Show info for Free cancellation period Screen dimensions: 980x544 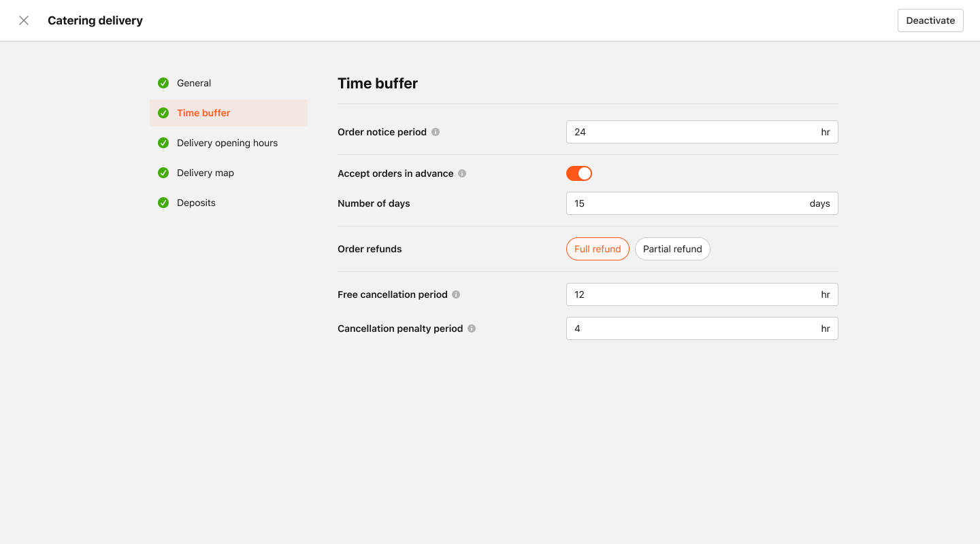456,294
